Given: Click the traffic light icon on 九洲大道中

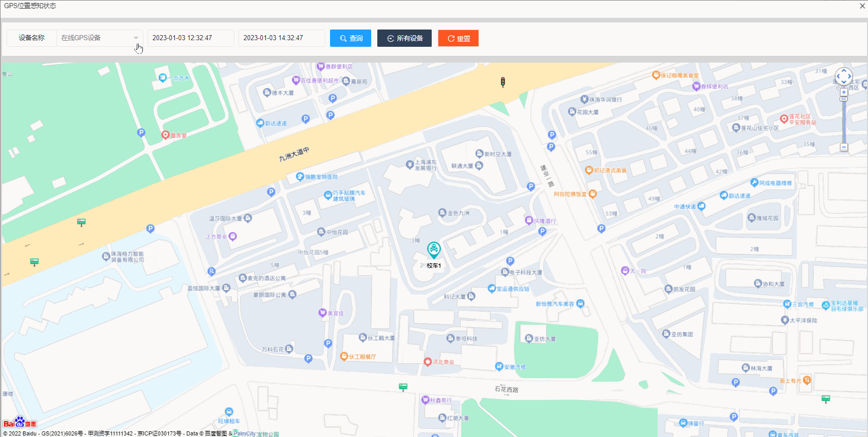Looking at the screenshot, I should click(x=503, y=82).
